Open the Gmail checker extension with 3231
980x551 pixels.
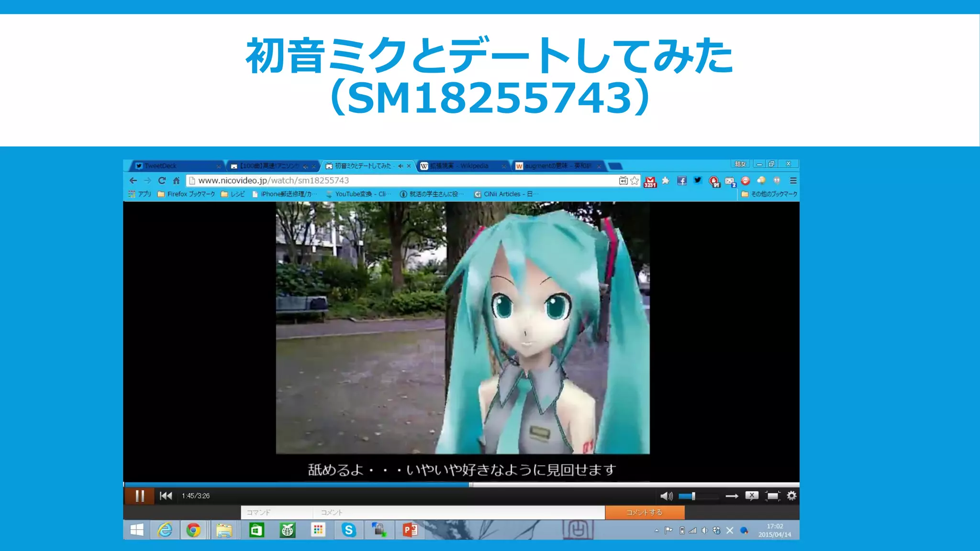(650, 181)
